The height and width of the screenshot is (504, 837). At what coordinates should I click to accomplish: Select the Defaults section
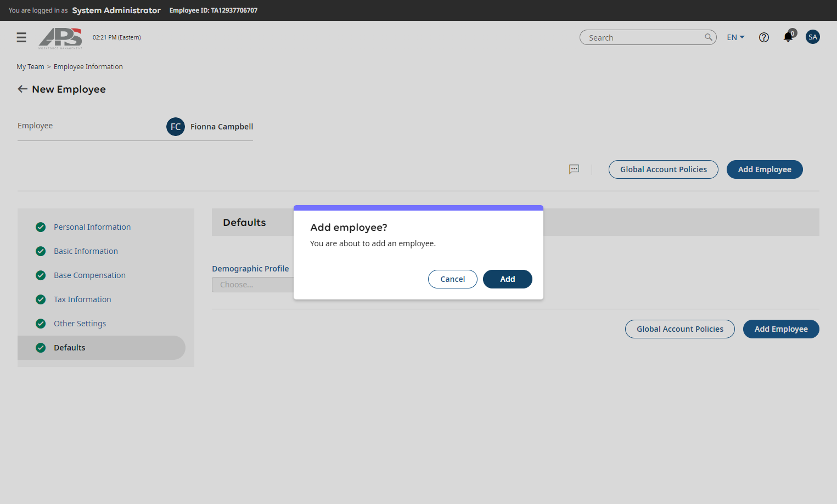click(x=102, y=348)
